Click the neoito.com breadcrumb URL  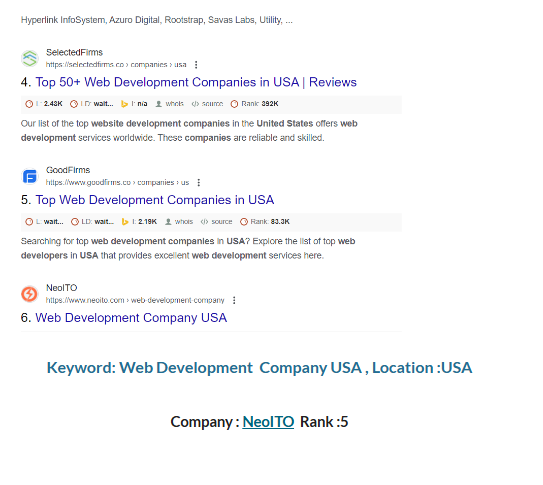click(x=135, y=300)
